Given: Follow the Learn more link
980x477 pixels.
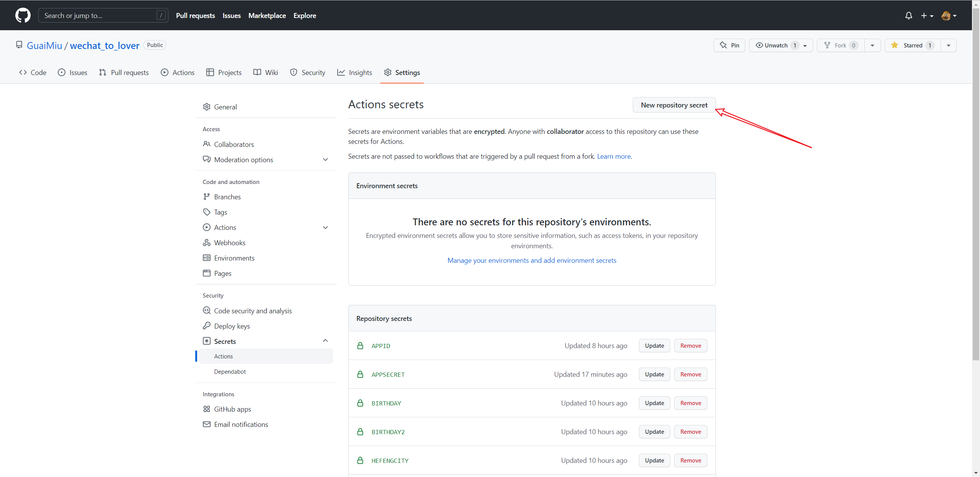Looking at the screenshot, I should 614,156.
